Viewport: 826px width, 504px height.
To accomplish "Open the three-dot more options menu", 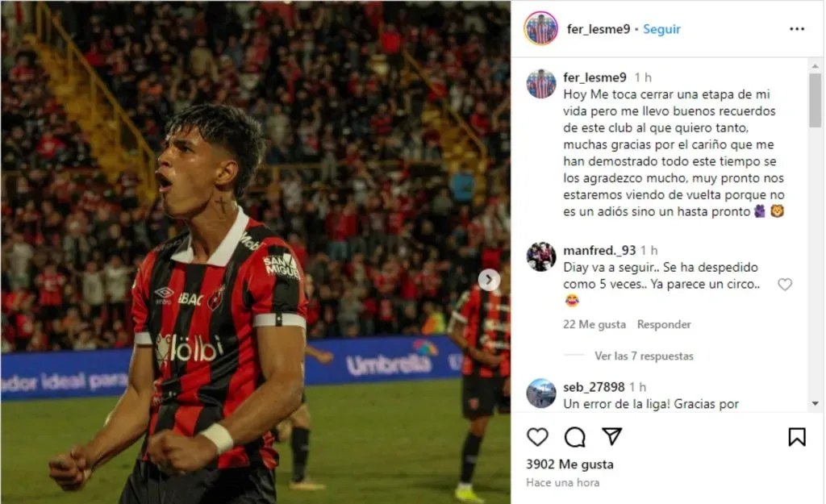I will (797, 29).
